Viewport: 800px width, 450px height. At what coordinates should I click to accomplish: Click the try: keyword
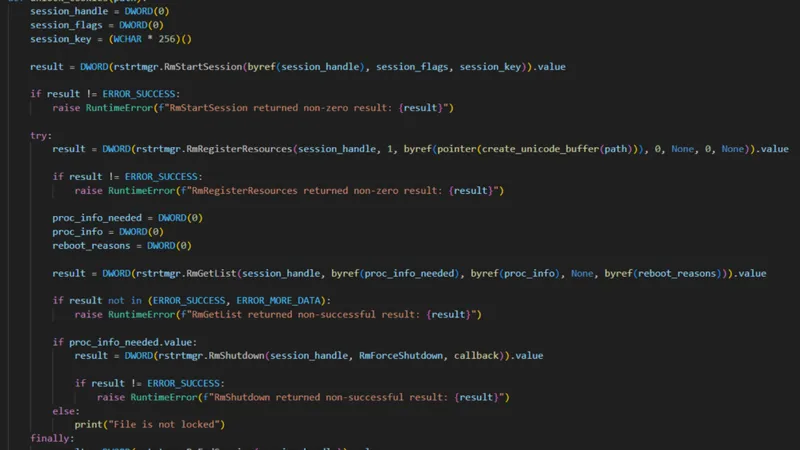(x=41, y=136)
